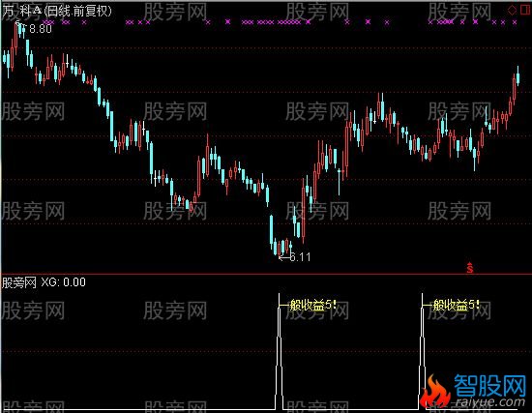Click the red square window icon at chart top
The width and height of the screenshot is (532, 413).
[x=524, y=10]
